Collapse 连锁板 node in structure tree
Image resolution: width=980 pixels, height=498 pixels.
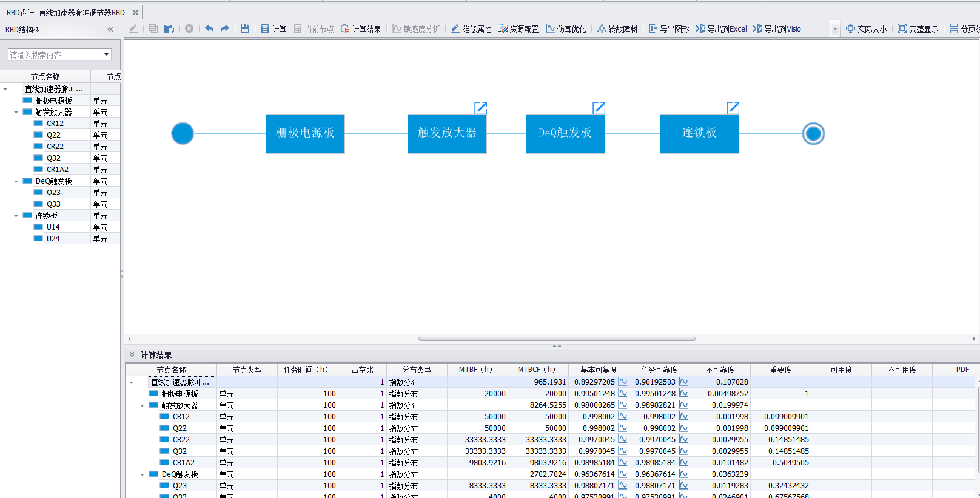16,216
